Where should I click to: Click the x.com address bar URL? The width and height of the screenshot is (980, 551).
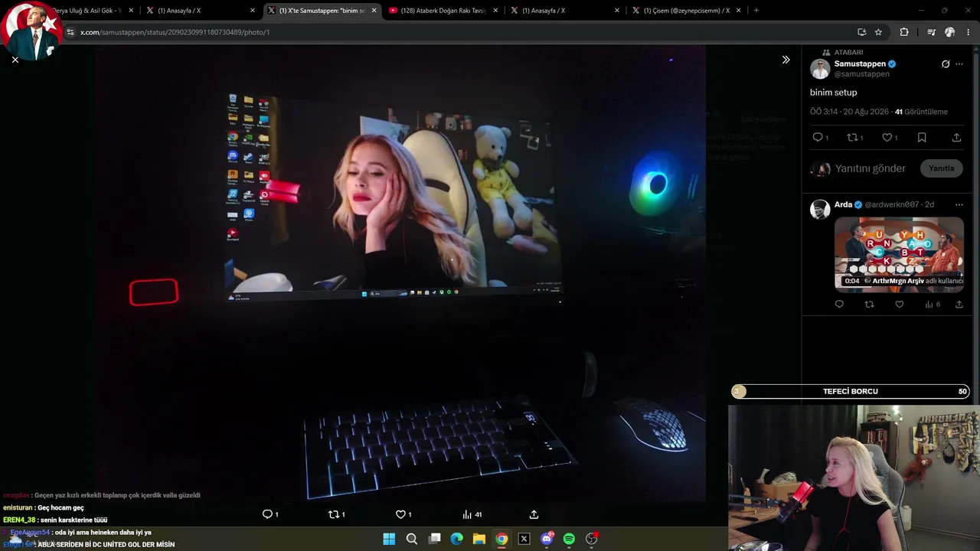pos(175,32)
